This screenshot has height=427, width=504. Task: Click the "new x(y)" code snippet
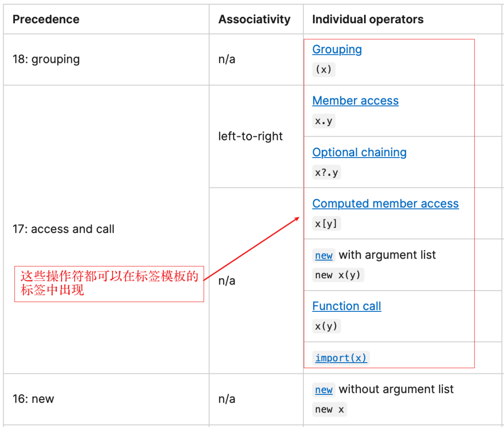338,275
